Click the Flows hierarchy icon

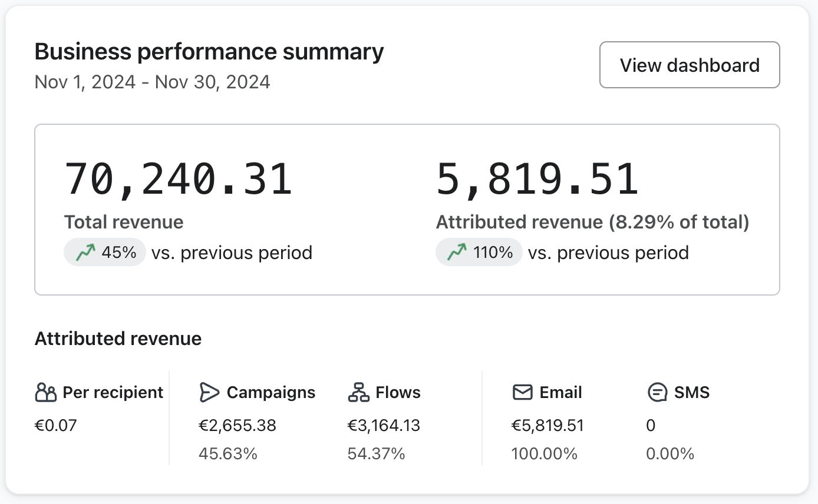358,392
